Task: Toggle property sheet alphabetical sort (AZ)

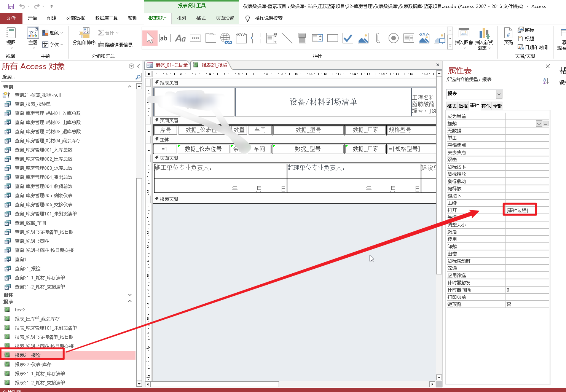Action: point(546,81)
